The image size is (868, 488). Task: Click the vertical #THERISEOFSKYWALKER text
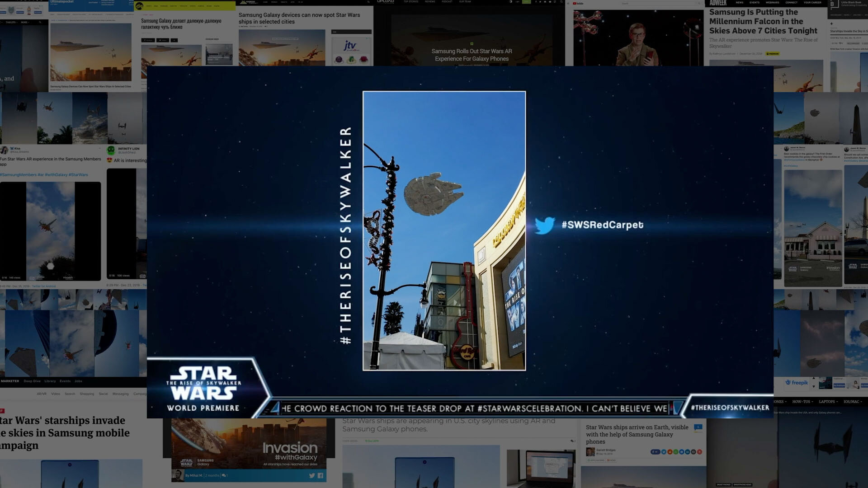pyautogui.click(x=345, y=235)
